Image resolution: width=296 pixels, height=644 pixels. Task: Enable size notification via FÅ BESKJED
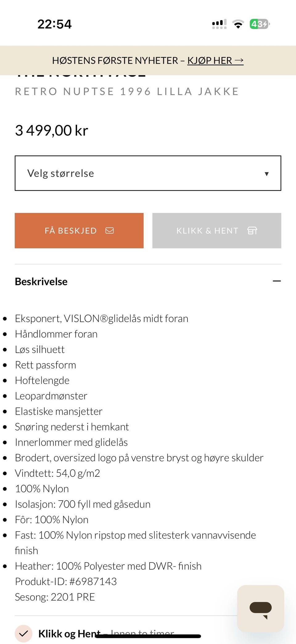(79, 230)
